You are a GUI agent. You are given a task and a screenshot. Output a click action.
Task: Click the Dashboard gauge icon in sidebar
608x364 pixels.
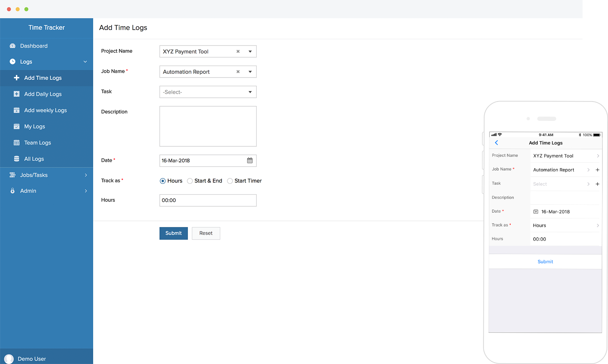12,46
